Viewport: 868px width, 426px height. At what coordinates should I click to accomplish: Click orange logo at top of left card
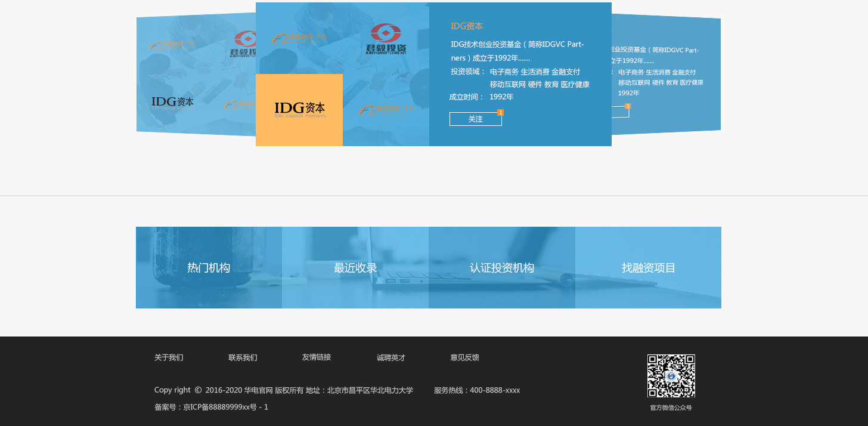[x=172, y=45]
